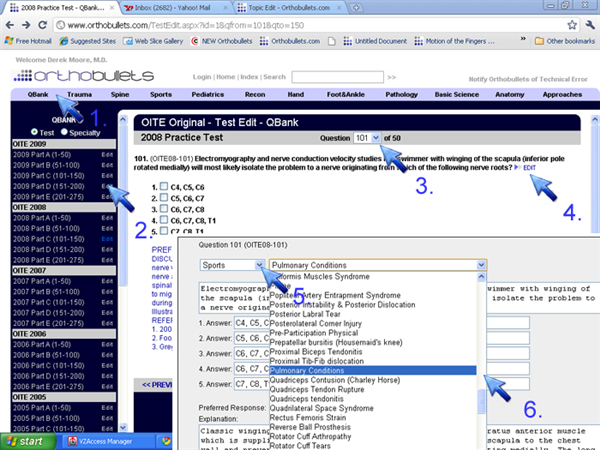Switch to the Topic Edit browser tab

(x=290, y=8)
